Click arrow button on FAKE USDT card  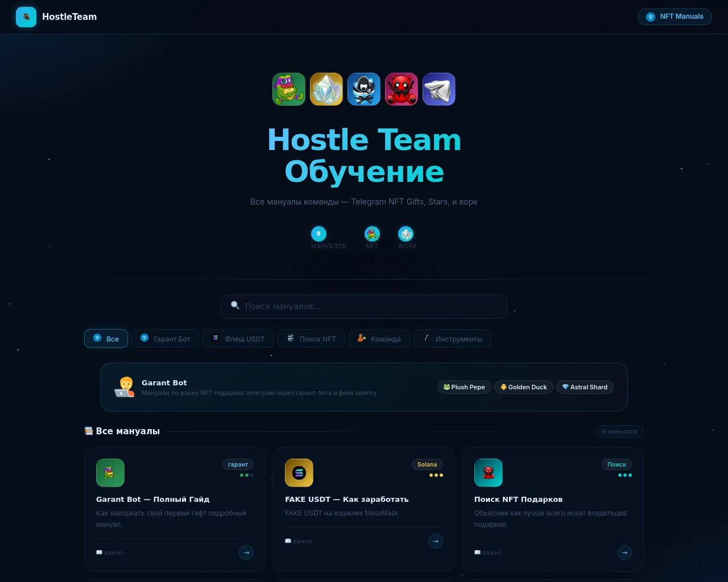click(x=436, y=541)
